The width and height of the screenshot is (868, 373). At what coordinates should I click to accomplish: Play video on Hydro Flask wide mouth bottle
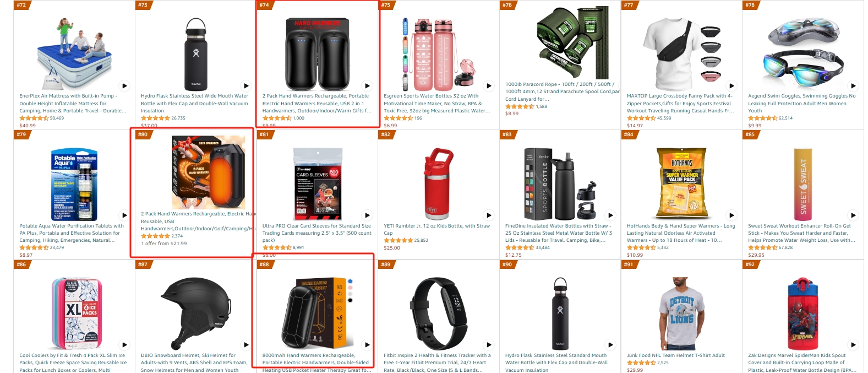click(246, 85)
